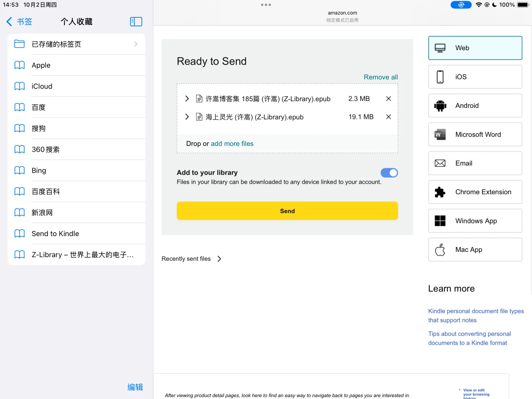Open the iCloud bookmark icon
Viewport: 532px width, 399px height.
coord(19,86)
